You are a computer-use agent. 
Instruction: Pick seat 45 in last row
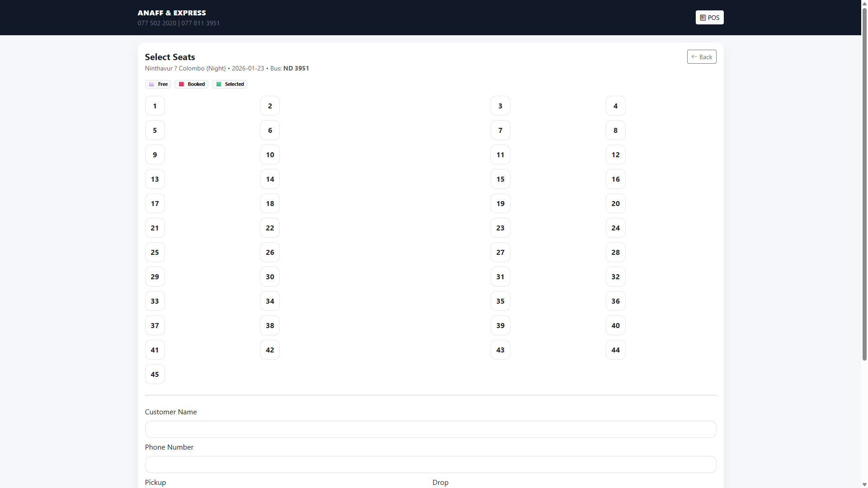click(155, 374)
